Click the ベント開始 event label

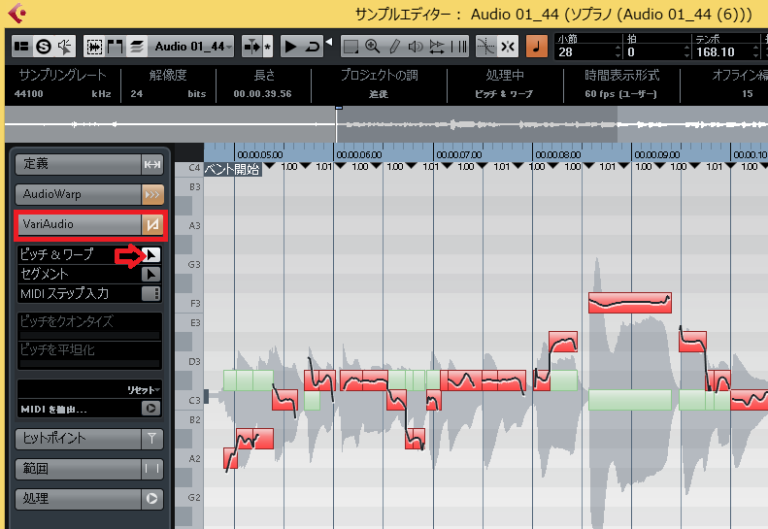pyautogui.click(x=233, y=169)
